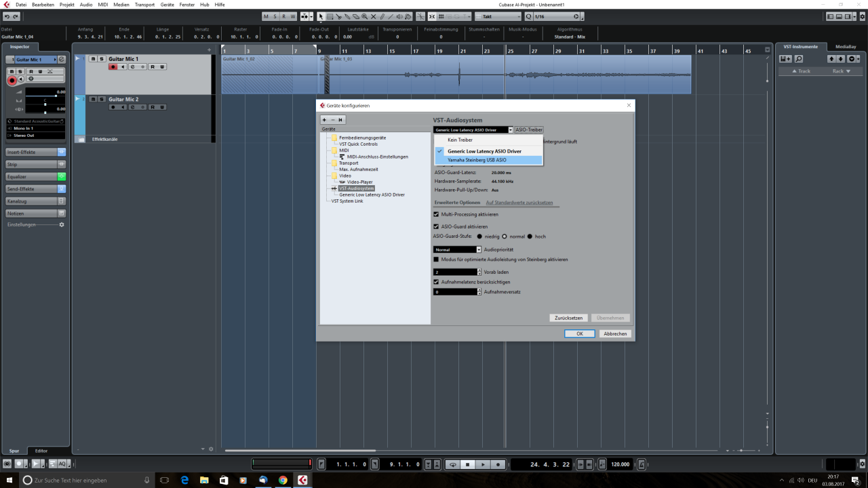Click the plus icon in device list

pyautogui.click(x=324, y=120)
